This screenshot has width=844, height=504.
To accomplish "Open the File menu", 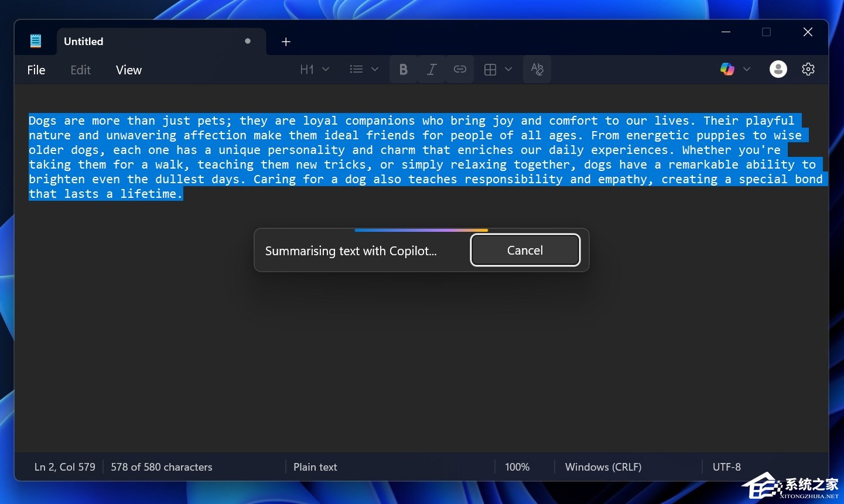I will point(36,70).
